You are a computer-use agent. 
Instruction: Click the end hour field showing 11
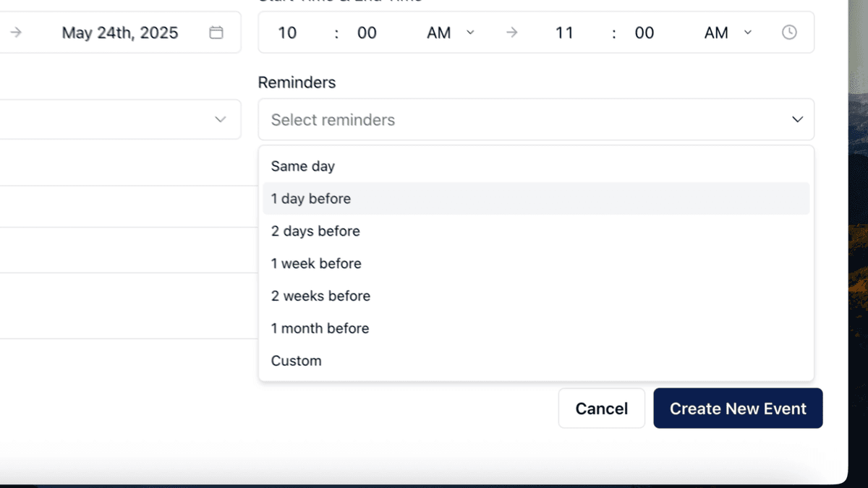[x=564, y=33]
